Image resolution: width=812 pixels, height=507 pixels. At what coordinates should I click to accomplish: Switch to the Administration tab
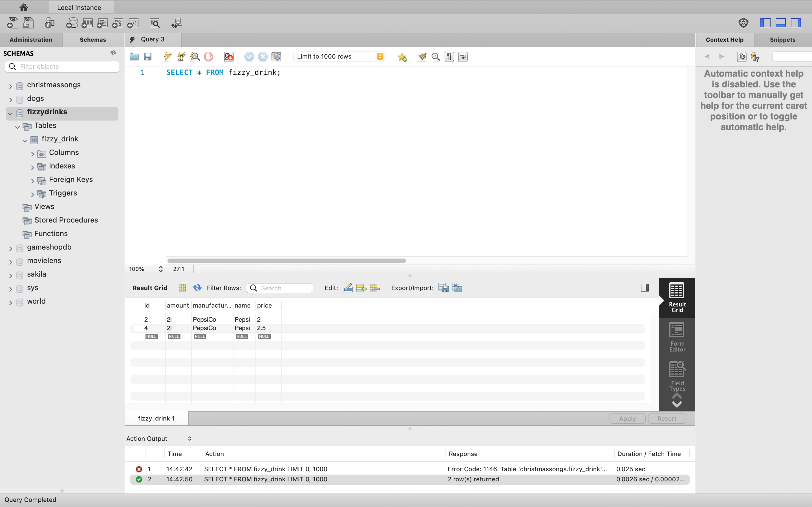[x=31, y=39]
